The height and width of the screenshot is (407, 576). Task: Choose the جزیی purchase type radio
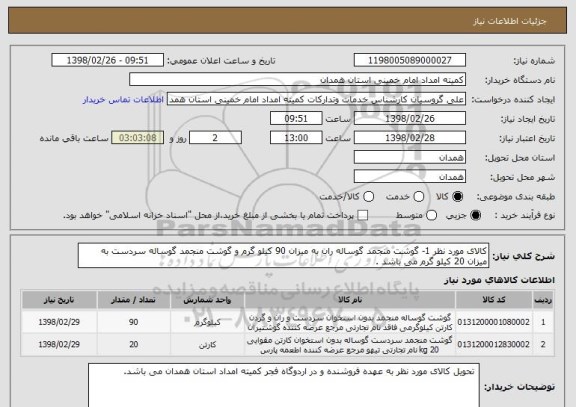click(x=475, y=215)
